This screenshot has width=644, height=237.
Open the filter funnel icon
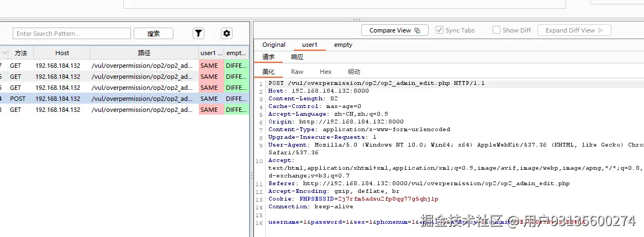point(198,34)
